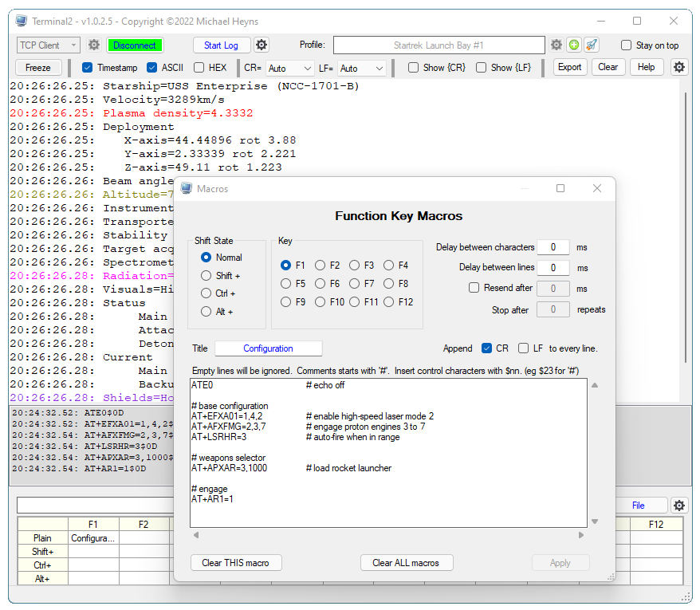Click File button near send box
Image resolution: width=700 pixels, height=610 pixels.
(x=639, y=505)
